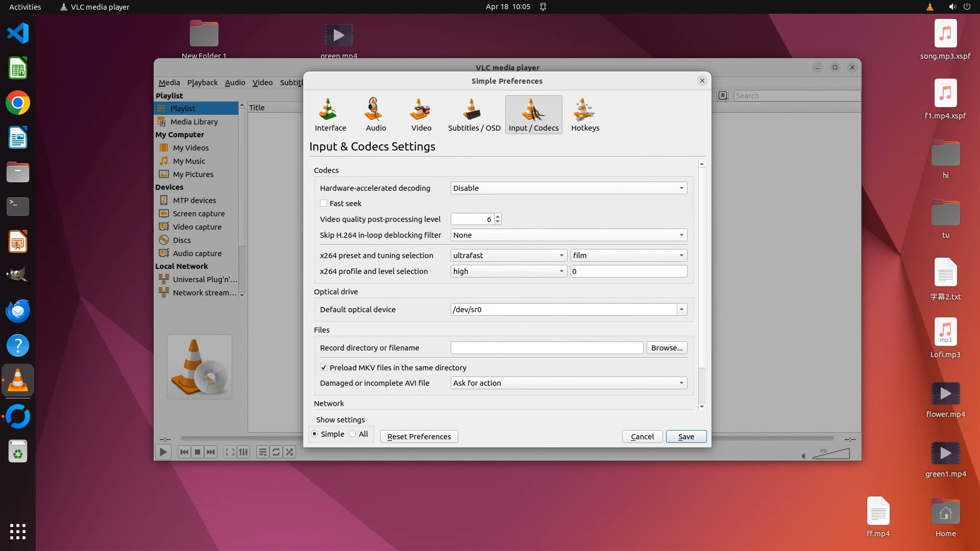Open the Playback menu
The height and width of the screenshot is (551, 980).
pyautogui.click(x=202, y=82)
